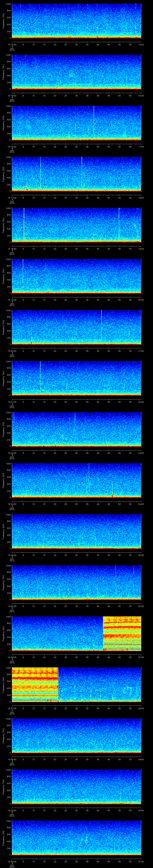
Task: Select the 15:14:00 spectrogram panel
Action: 76,21
